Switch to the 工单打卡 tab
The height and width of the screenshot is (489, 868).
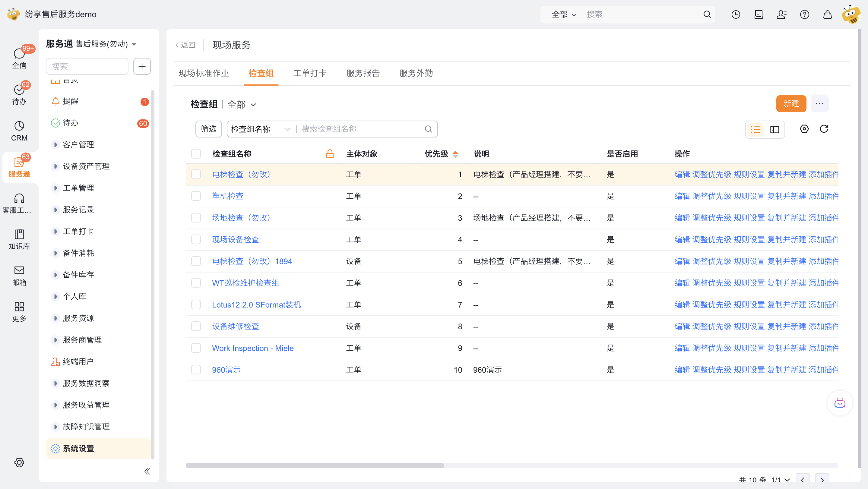tap(310, 73)
